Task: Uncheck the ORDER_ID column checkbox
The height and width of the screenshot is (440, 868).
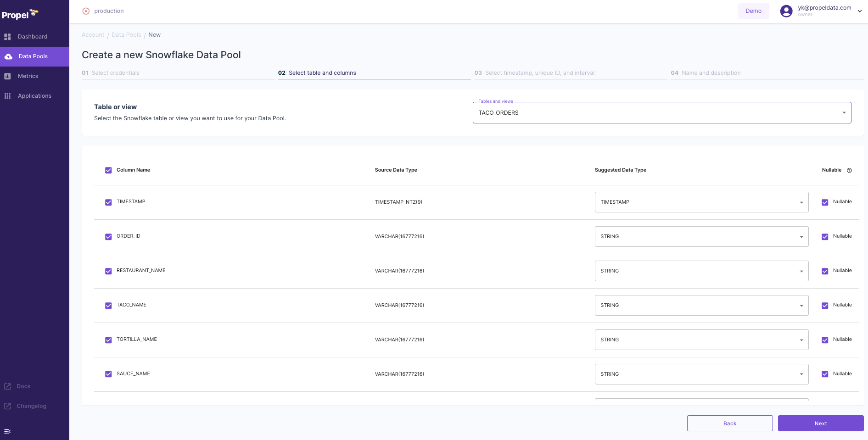Action: pos(108,236)
